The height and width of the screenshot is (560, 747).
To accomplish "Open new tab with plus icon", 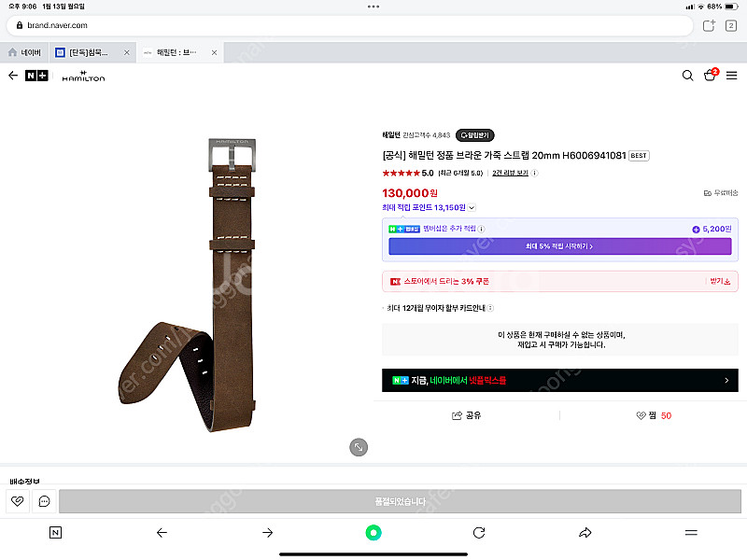I will pos(709,25).
